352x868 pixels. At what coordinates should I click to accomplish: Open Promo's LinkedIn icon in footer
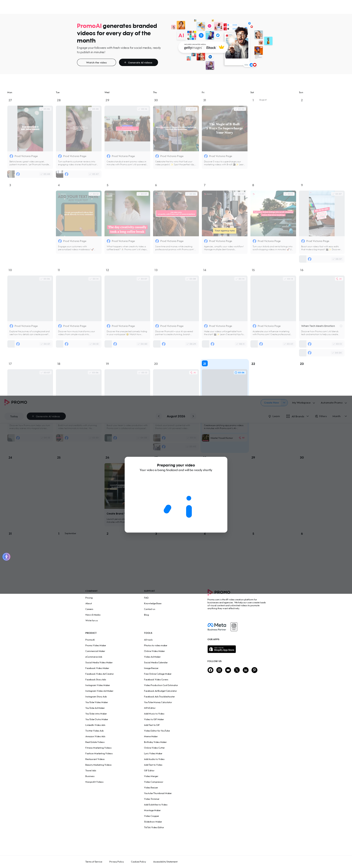245,670
